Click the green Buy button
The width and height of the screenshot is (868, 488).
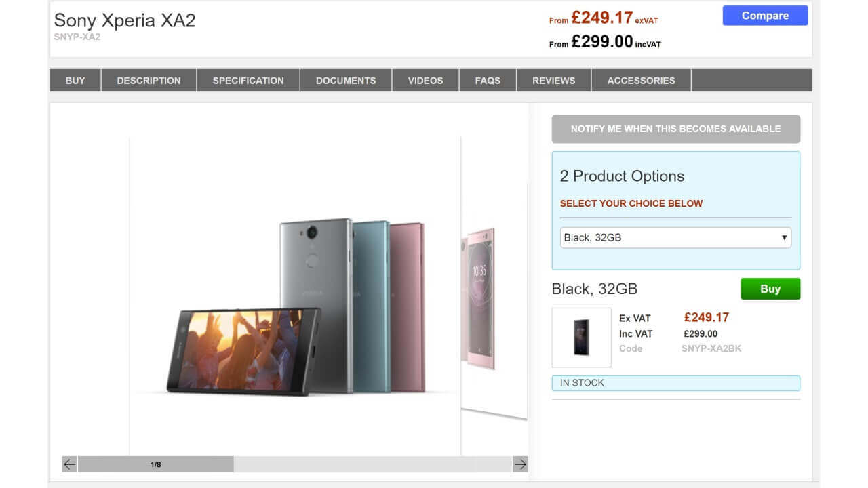[770, 289]
